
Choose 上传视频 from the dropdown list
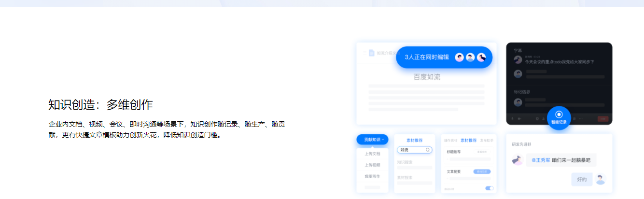(372, 165)
